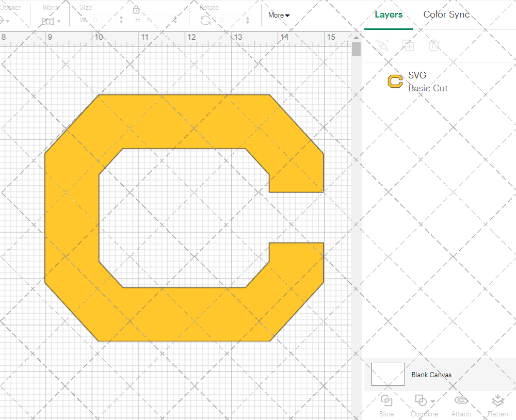
Task: Click the Group icon in the Layers panel
Action: tap(382, 45)
